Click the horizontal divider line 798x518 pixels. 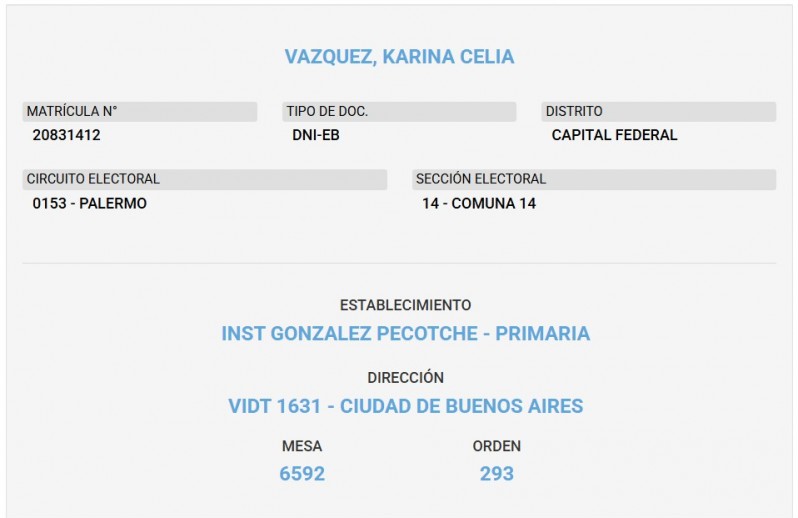399,263
